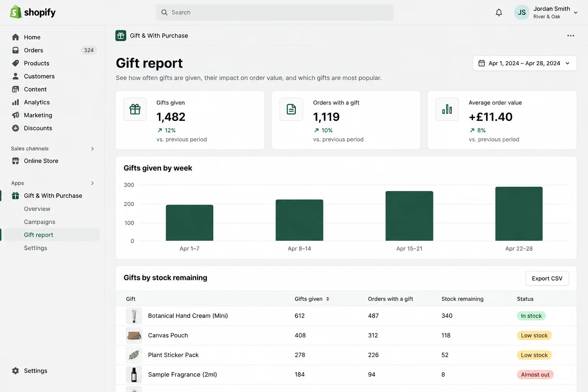The image size is (588, 392).
Task: Click the Products tag icon
Action: (15, 63)
